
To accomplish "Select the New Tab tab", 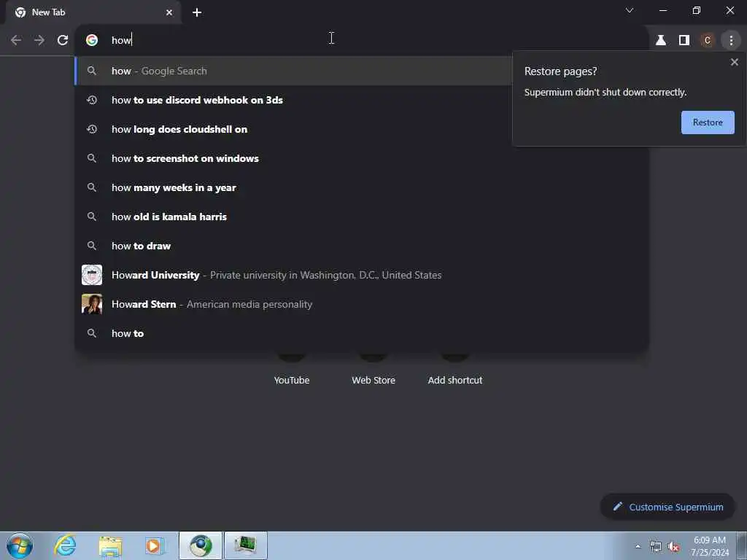I will pos(93,12).
